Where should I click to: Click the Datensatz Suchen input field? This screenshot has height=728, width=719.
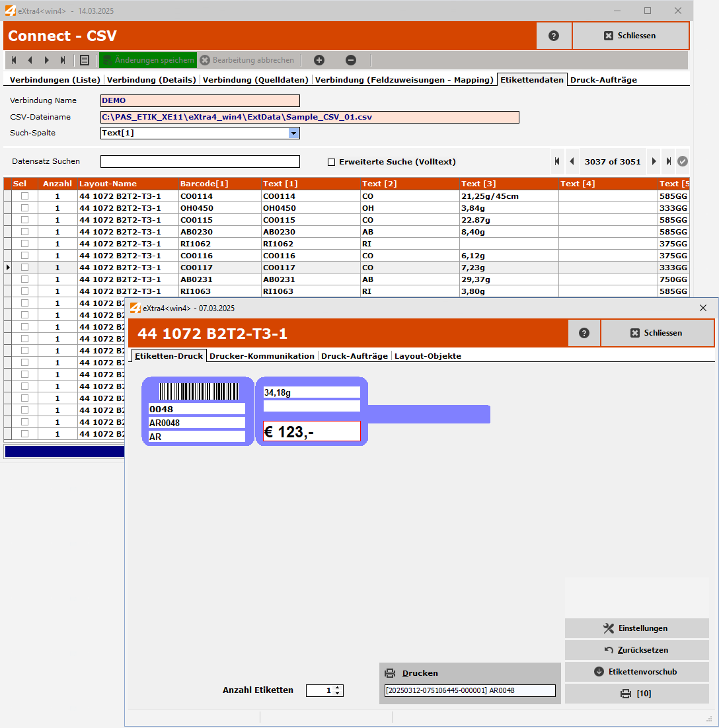[x=199, y=161]
